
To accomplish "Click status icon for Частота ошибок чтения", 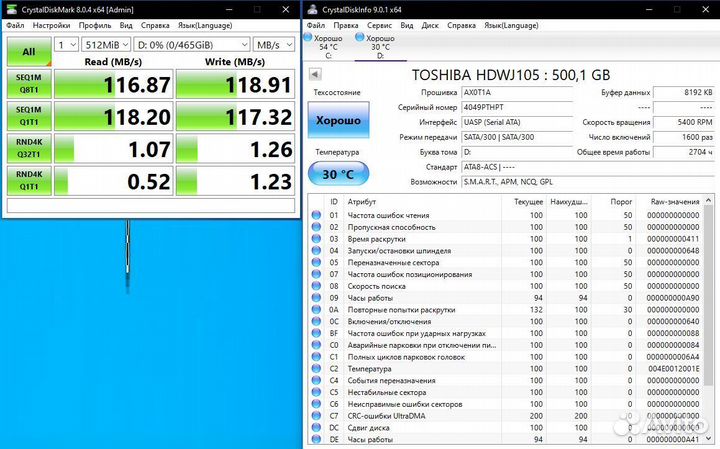I will pos(316,215).
